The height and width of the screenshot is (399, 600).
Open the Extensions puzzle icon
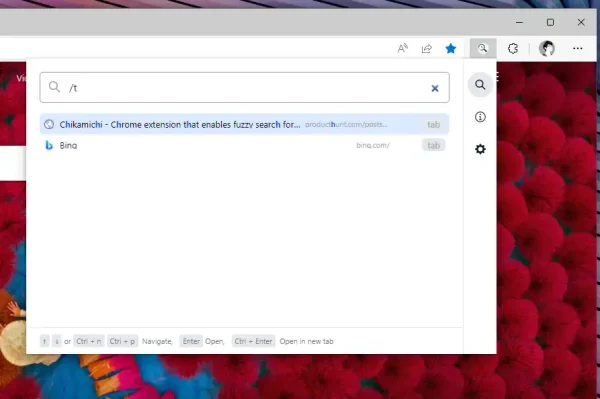point(513,48)
